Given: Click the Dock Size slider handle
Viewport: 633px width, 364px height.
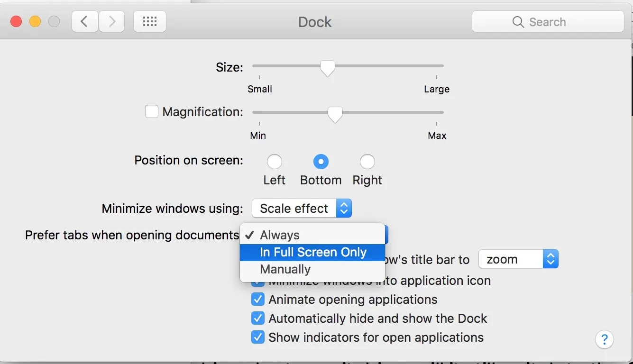Looking at the screenshot, I should 327,67.
